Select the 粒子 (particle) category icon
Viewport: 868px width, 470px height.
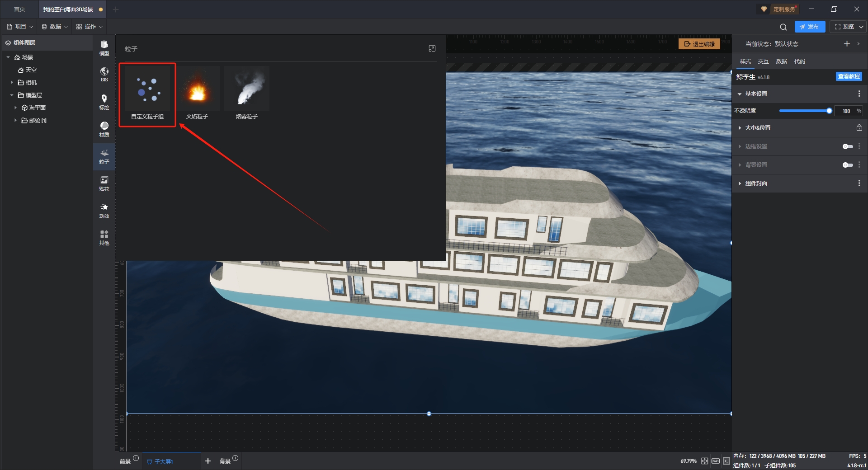(x=104, y=156)
